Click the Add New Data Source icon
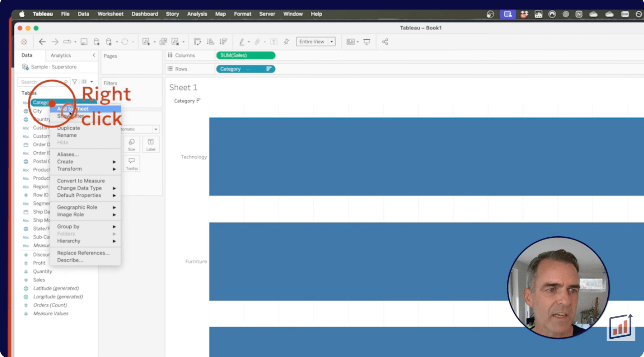Screen dimensions: 644x357 96,42
